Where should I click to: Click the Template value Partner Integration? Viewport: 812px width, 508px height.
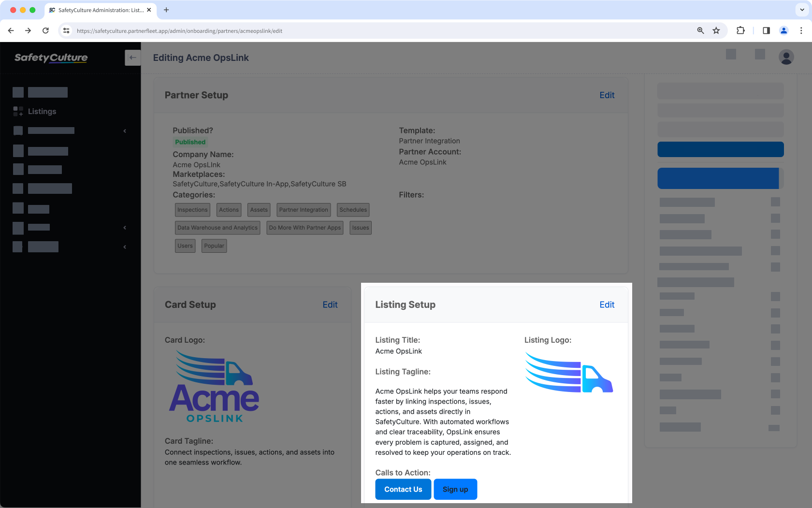pos(430,141)
